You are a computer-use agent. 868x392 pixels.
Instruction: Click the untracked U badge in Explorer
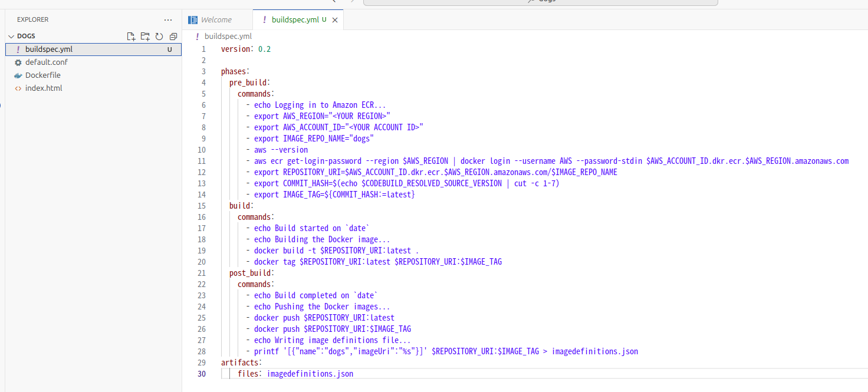pyautogui.click(x=170, y=50)
